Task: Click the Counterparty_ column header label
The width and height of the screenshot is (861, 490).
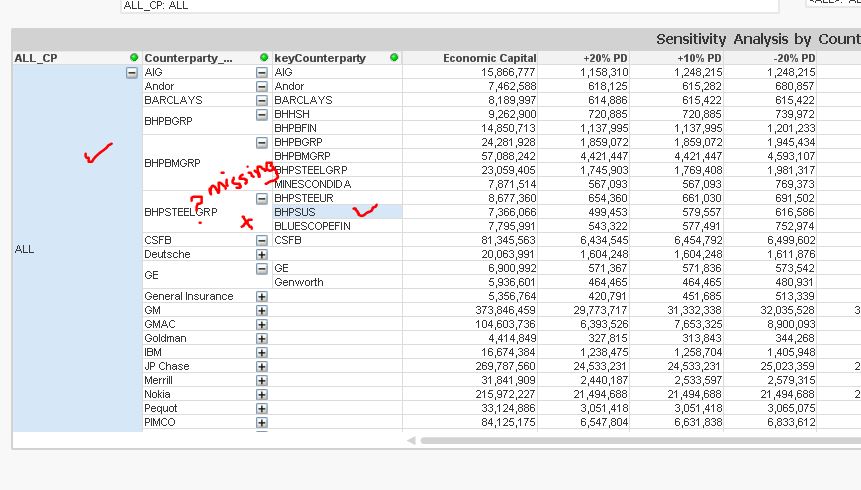Action: [x=188, y=58]
